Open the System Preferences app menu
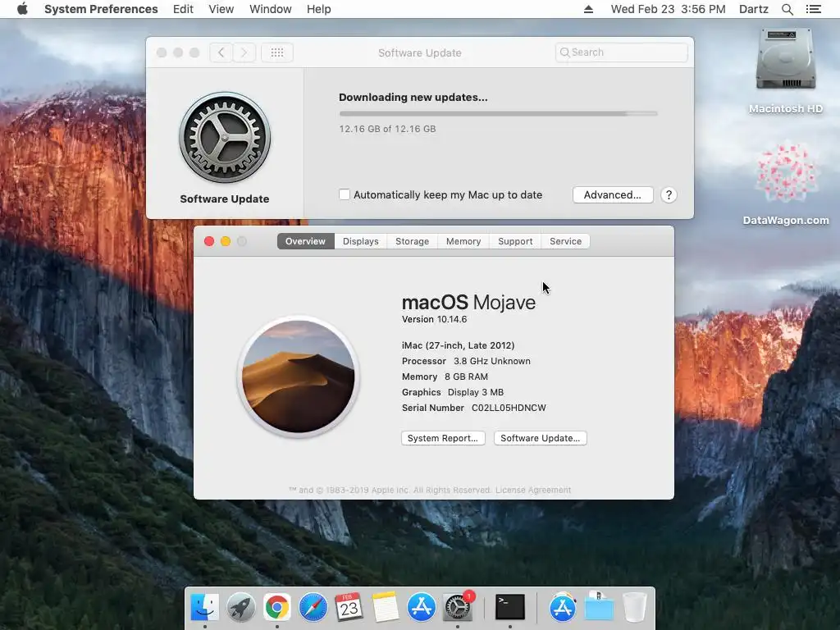Viewport: 840px width, 630px height. pos(101,9)
